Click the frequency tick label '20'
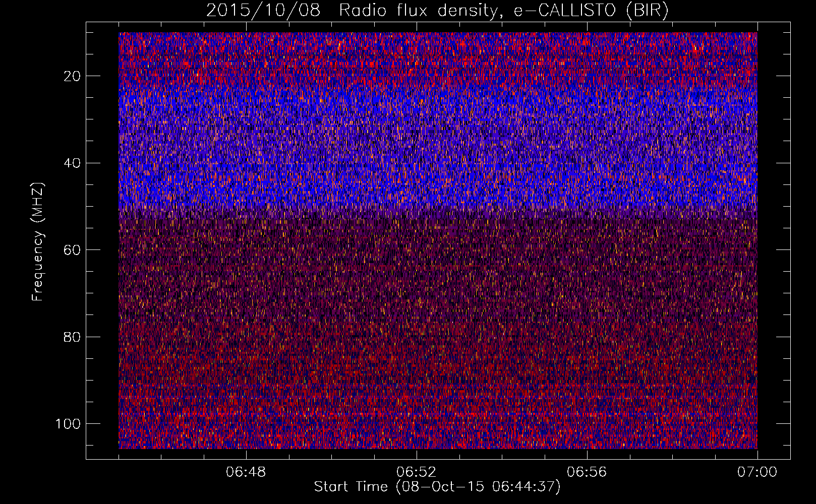Image resolution: width=816 pixels, height=504 pixels. point(73,76)
